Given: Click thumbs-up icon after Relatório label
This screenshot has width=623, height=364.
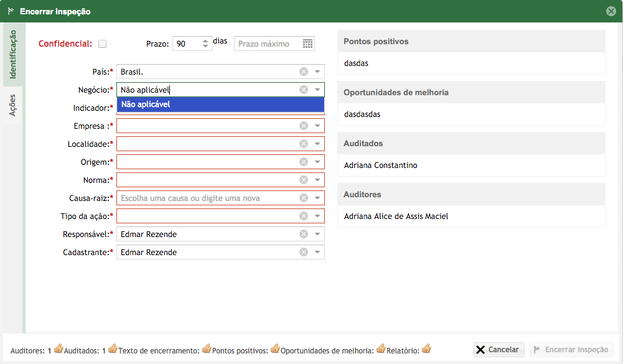Looking at the screenshot, I should [426, 348].
